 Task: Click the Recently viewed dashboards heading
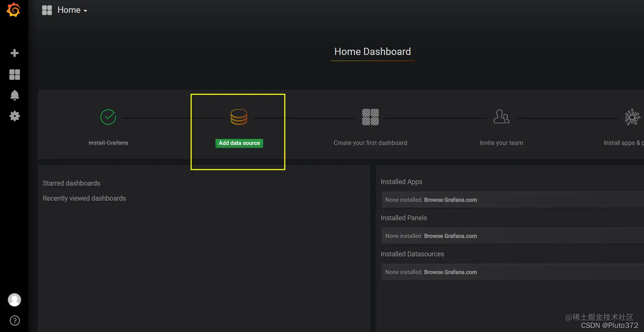click(x=84, y=198)
